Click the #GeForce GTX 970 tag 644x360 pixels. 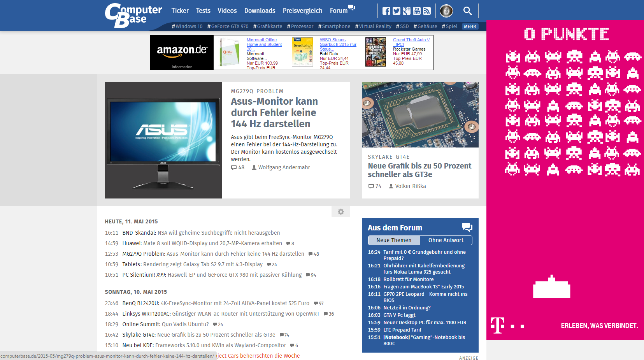(x=228, y=26)
